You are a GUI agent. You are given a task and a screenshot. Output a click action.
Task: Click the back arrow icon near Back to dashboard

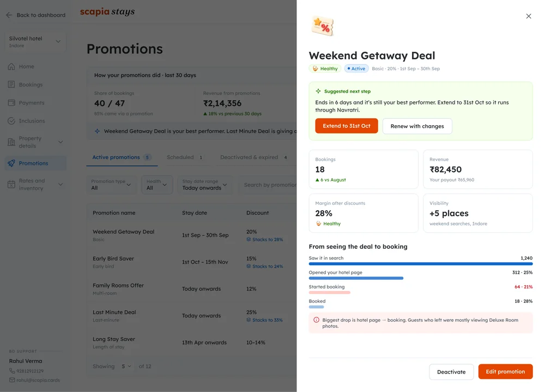click(x=9, y=15)
